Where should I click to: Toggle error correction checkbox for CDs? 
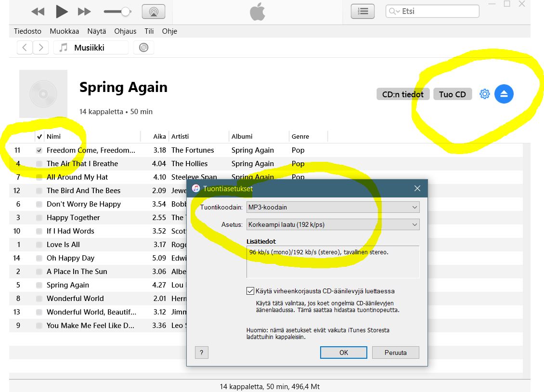point(250,291)
